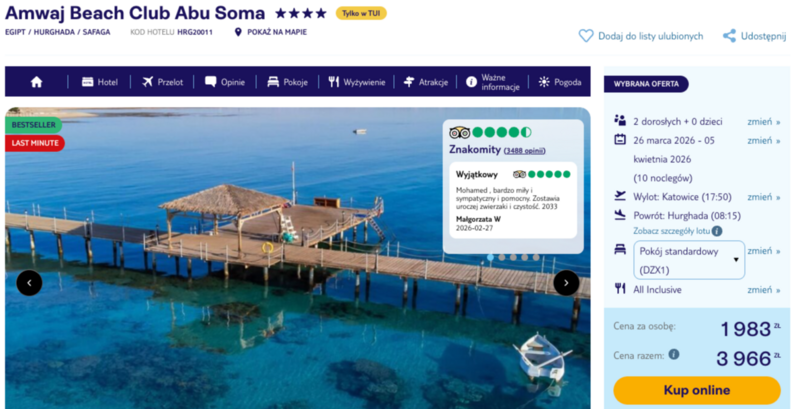Open the Przelot tab
Screen dimensions: 800x409
click(162, 82)
